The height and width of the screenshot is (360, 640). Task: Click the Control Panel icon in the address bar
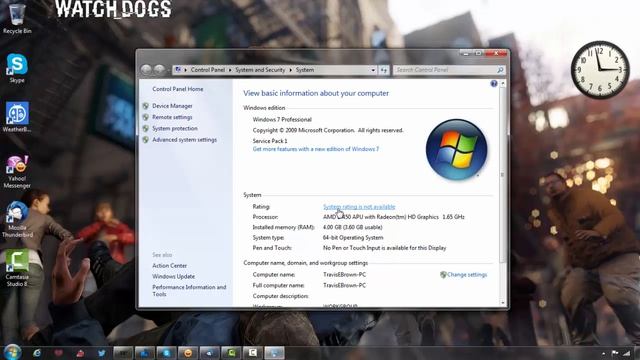click(x=178, y=70)
